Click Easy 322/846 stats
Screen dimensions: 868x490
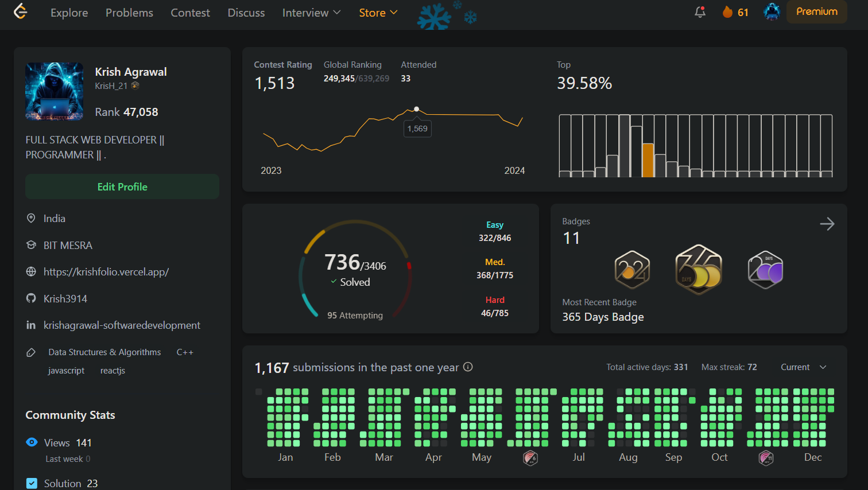click(495, 231)
